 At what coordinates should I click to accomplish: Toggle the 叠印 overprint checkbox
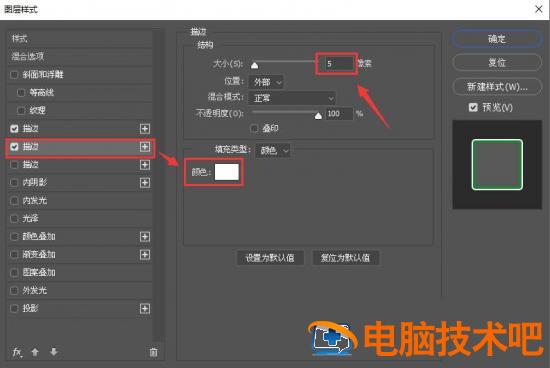[x=254, y=128]
